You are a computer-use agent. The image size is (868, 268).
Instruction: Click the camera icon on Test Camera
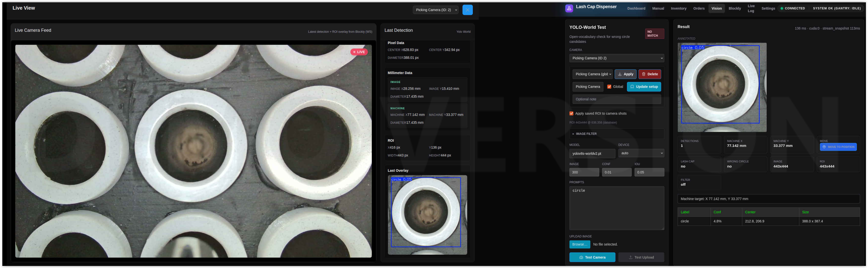click(581, 257)
